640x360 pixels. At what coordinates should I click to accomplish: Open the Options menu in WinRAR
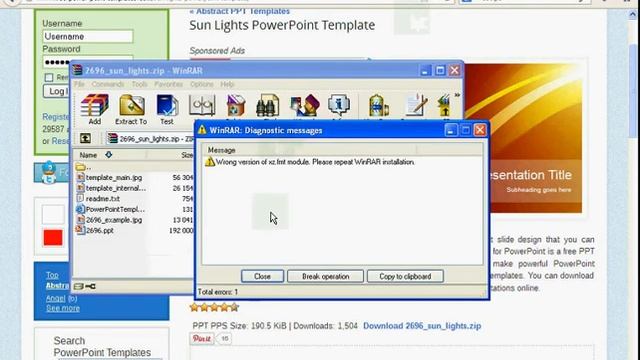[202, 84]
